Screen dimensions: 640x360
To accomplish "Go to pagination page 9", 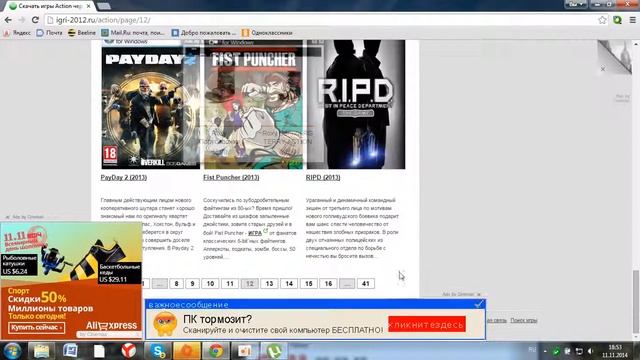I will (x=192, y=284).
